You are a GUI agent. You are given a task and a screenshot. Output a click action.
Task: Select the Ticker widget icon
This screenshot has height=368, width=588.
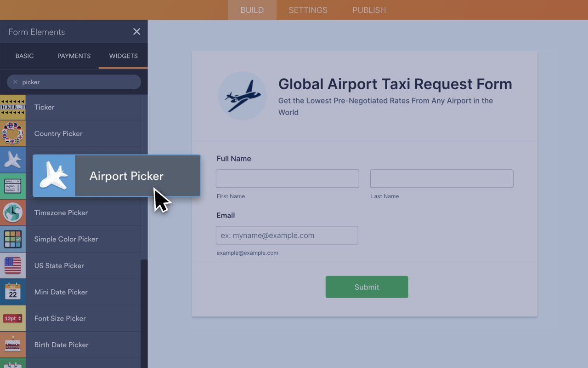[13, 107]
